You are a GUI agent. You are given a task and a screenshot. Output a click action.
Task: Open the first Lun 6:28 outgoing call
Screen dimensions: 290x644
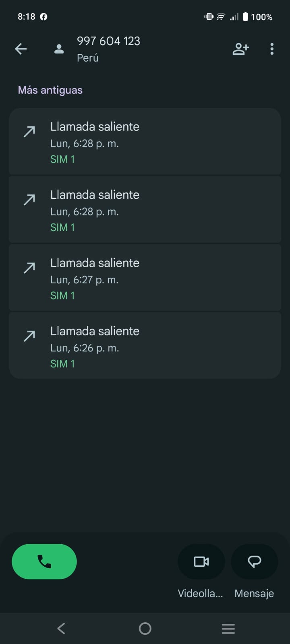tap(145, 141)
